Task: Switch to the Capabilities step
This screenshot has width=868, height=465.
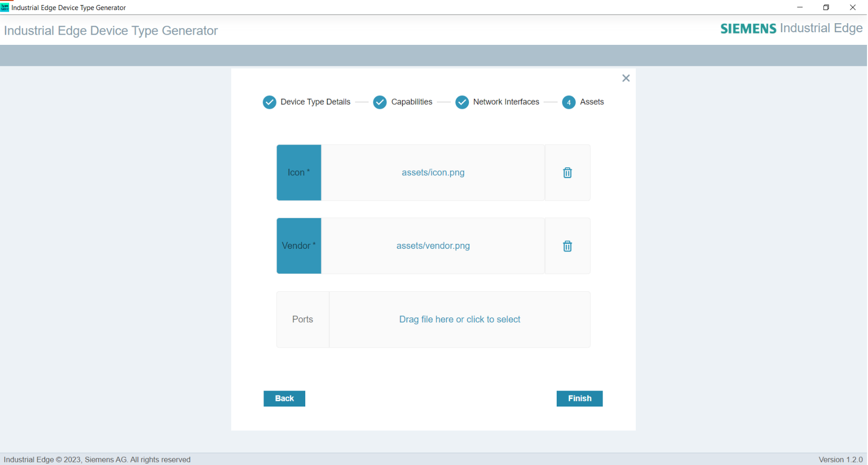Action: point(412,102)
